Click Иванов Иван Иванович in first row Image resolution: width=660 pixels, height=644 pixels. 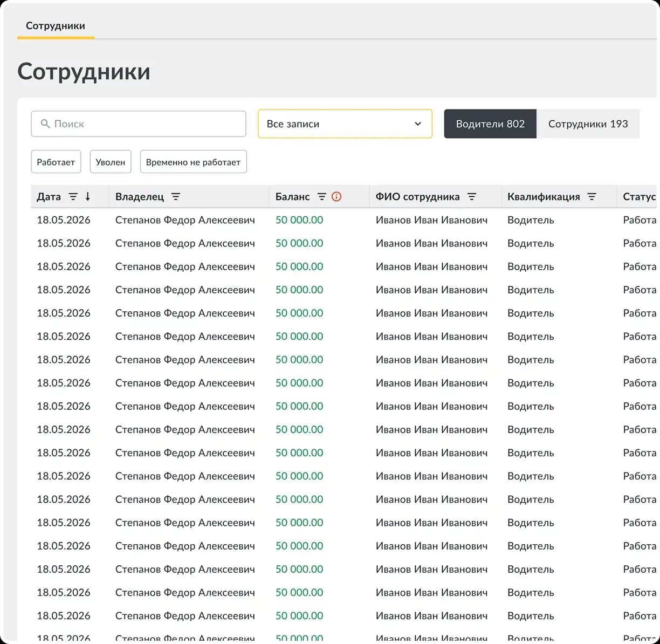(x=431, y=220)
